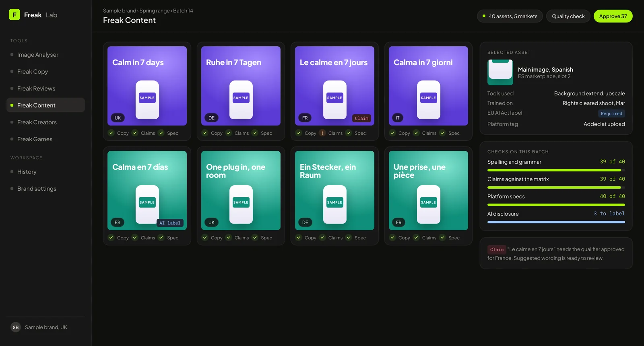
Task: Click the '40 of 40' Platform specs value
Action: pos(612,196)
